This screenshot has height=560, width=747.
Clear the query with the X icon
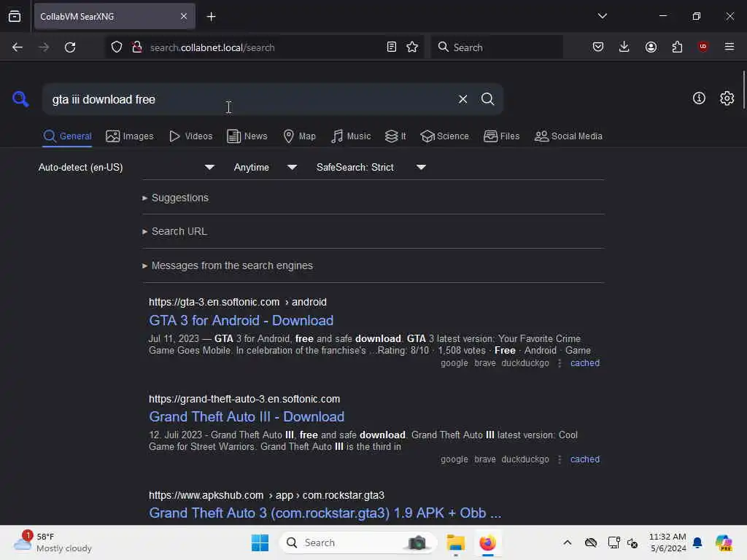coord(462,99)
